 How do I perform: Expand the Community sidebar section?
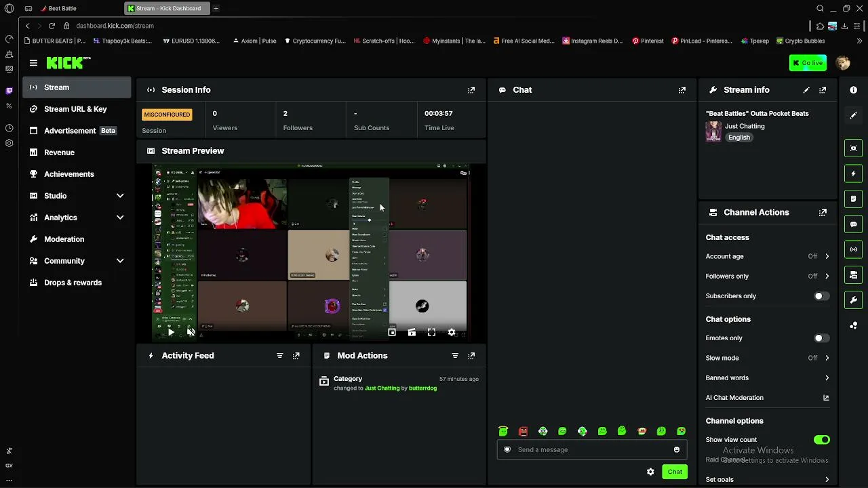tap(77, 261)
